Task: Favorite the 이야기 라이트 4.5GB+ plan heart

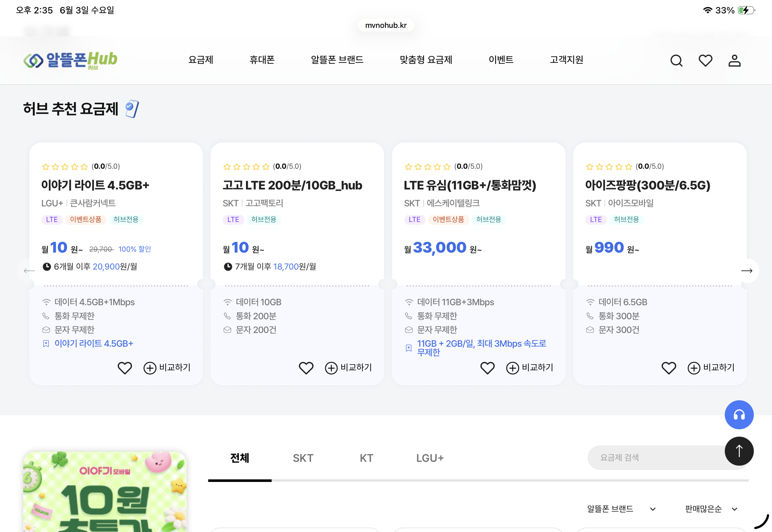Action: [x=125, y=368]
